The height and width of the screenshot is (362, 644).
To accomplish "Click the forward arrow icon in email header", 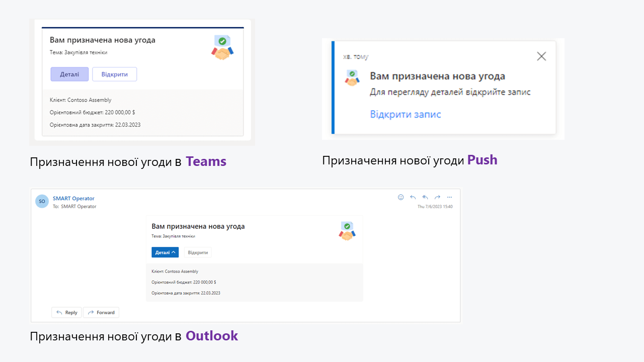I will (x=437, y=197).
